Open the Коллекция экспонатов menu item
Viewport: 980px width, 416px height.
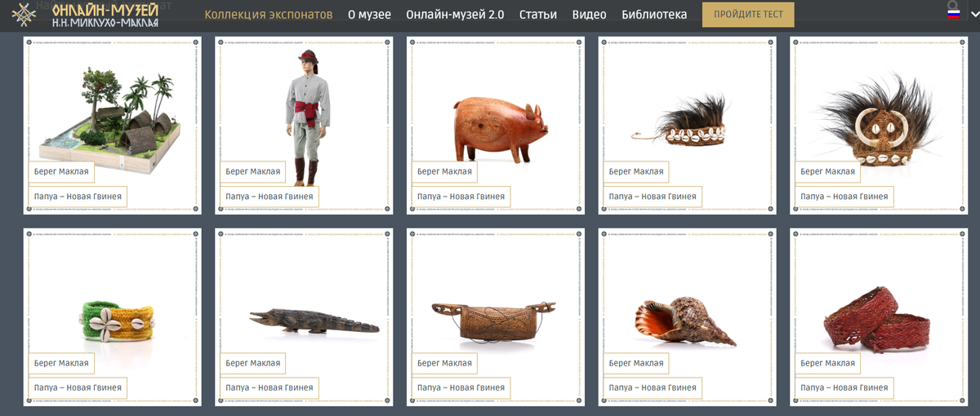coord(269,15)
